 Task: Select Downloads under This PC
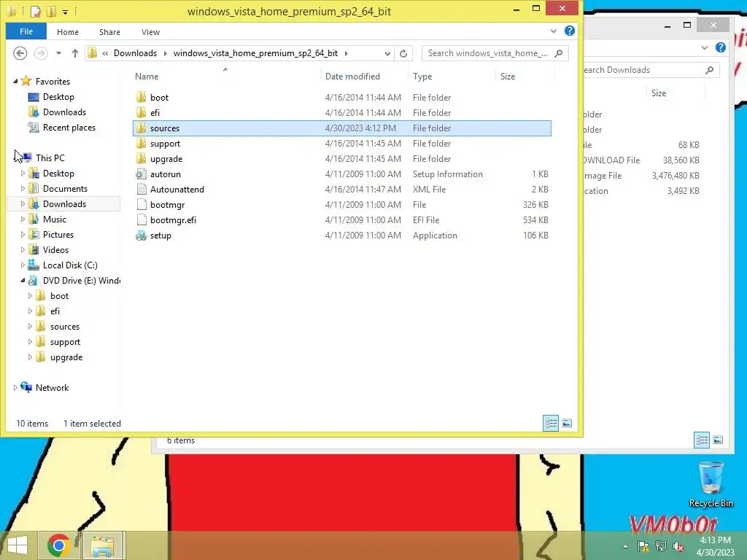tap(65, 204)
